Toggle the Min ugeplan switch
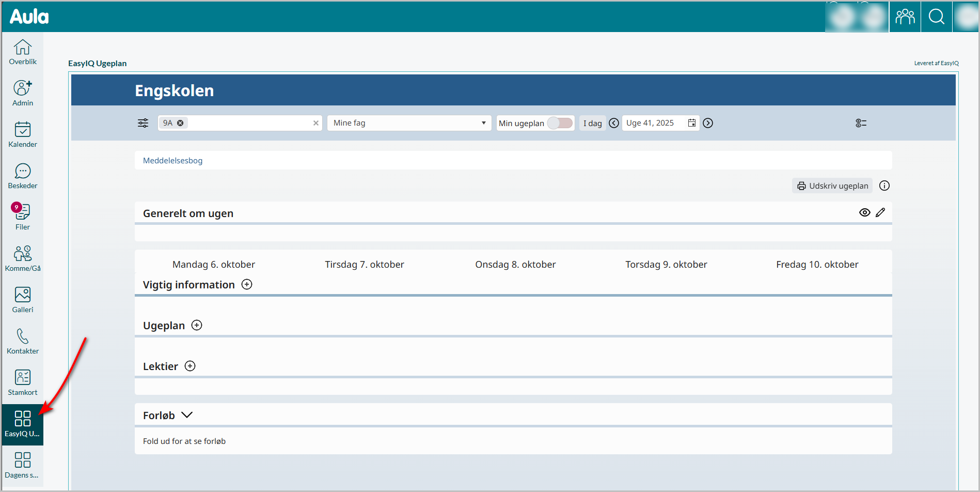 [x=560, y=123]
